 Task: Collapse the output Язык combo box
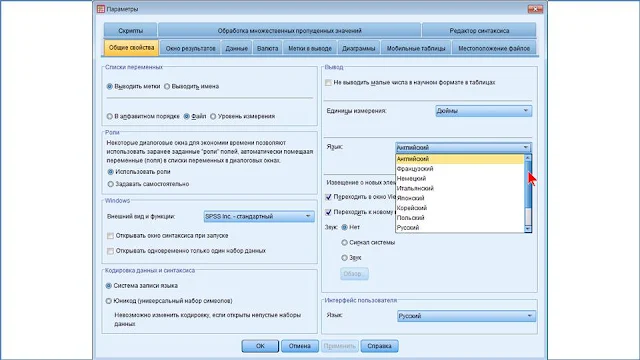coord(463,147)
